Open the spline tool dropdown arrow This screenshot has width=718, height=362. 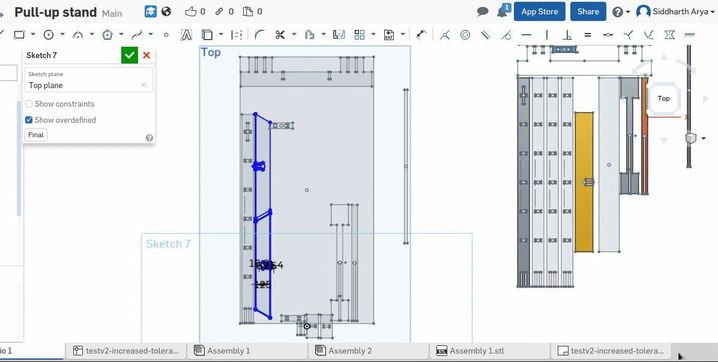click(151, 35)
